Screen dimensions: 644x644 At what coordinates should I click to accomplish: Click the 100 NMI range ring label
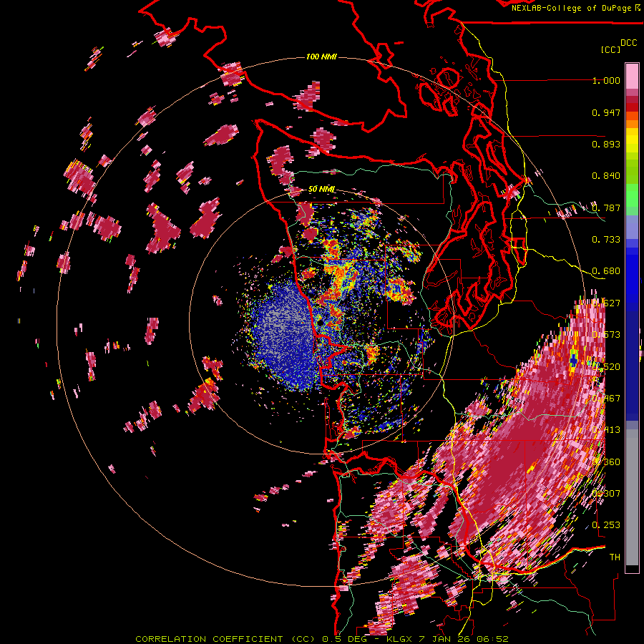point(321,57)
